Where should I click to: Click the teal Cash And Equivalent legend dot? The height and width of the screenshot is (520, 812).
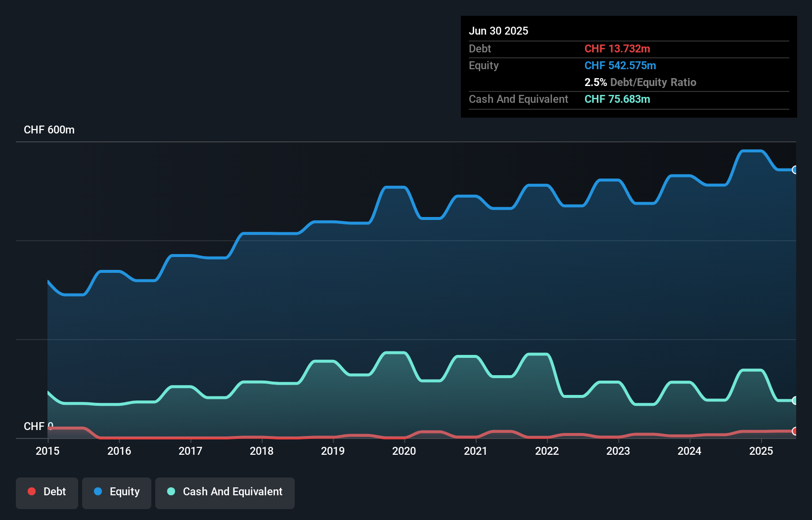coord(171,491)
